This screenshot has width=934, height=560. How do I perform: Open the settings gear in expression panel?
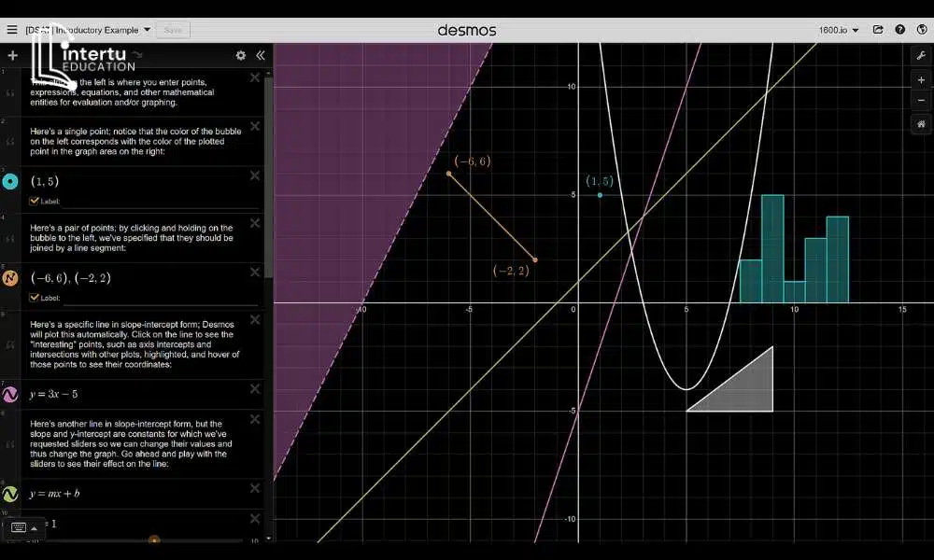(240, 55)
